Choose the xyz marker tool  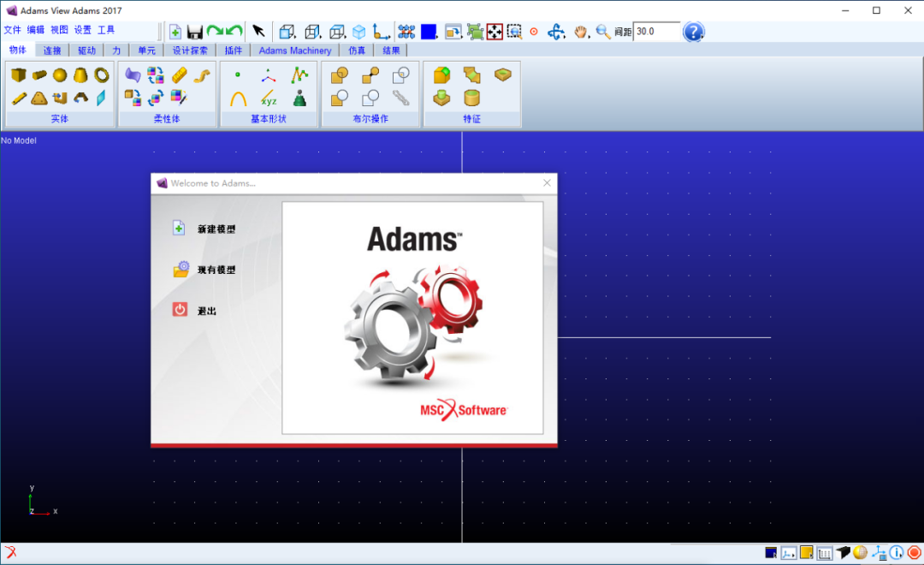tap(269, 98)
